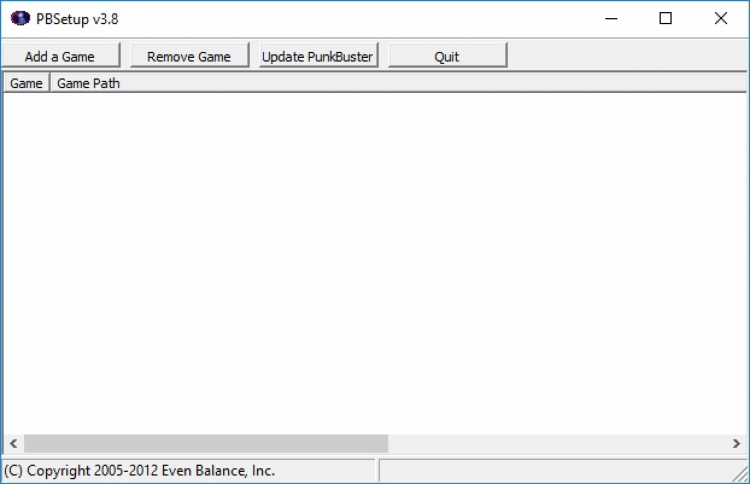Click the horizontal scrollbar right arrow
Viewport: 750px width, 484px height.
pyautogui.click(x=736, y=444)
